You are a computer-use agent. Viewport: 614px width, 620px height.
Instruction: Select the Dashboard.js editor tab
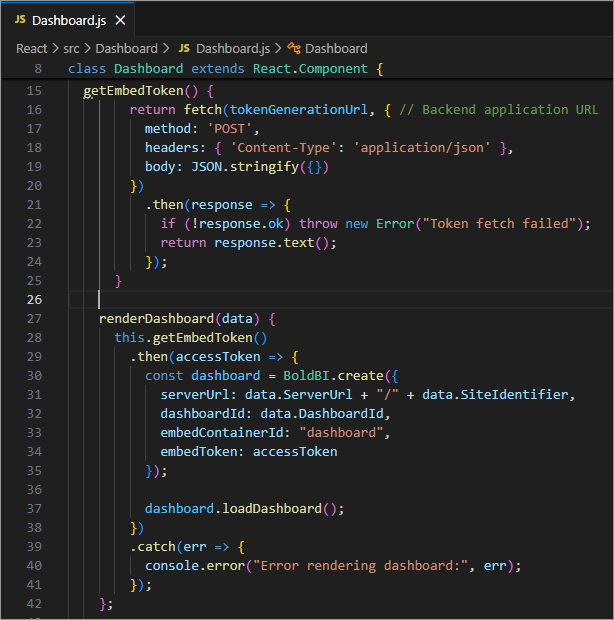coord(68,20)
